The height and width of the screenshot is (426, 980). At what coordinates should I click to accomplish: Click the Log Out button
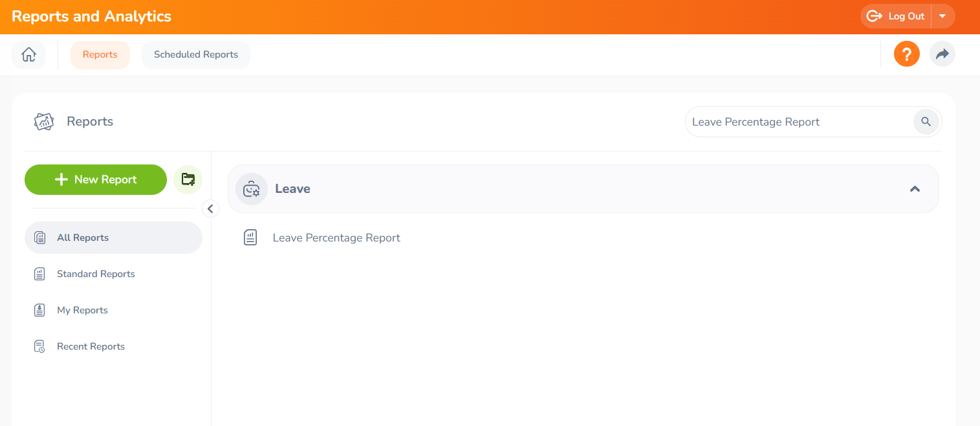[x=896, y=16]
